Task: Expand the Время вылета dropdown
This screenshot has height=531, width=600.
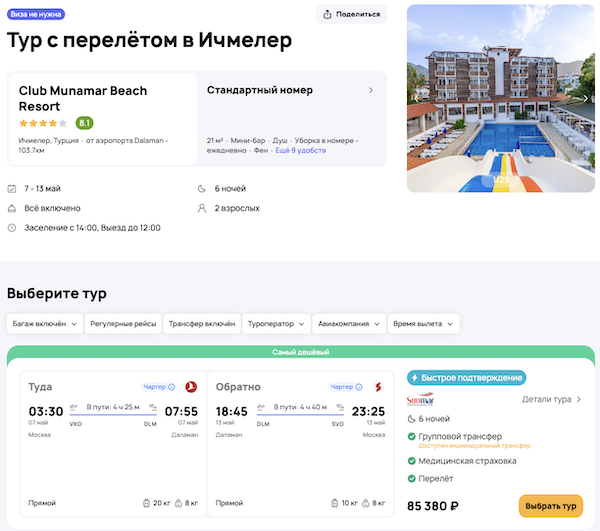Action: (x=425, y=324)
